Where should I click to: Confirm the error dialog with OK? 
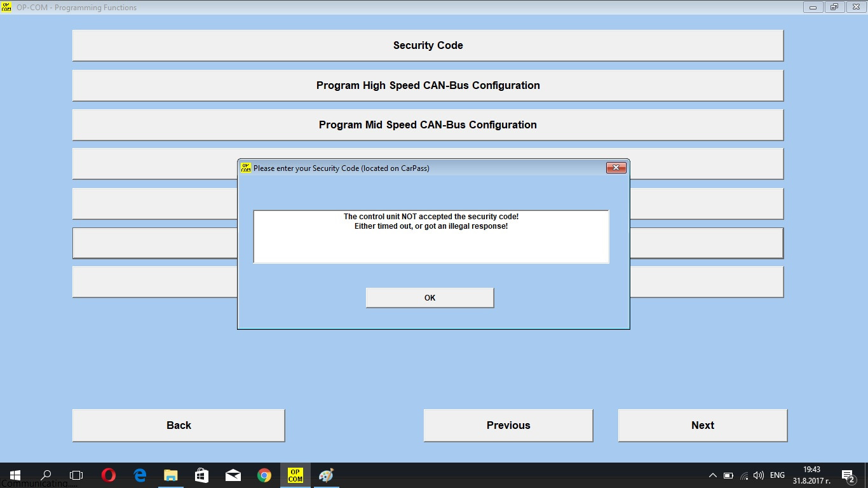point(430,297)
